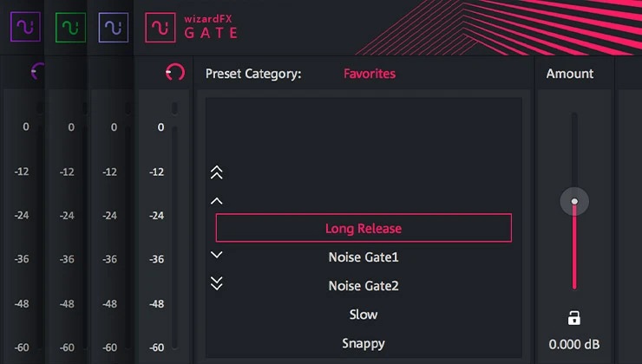Jump down with double chevron down arrow
The width and height of the screenshot is (642, 364).
[217, 283]
